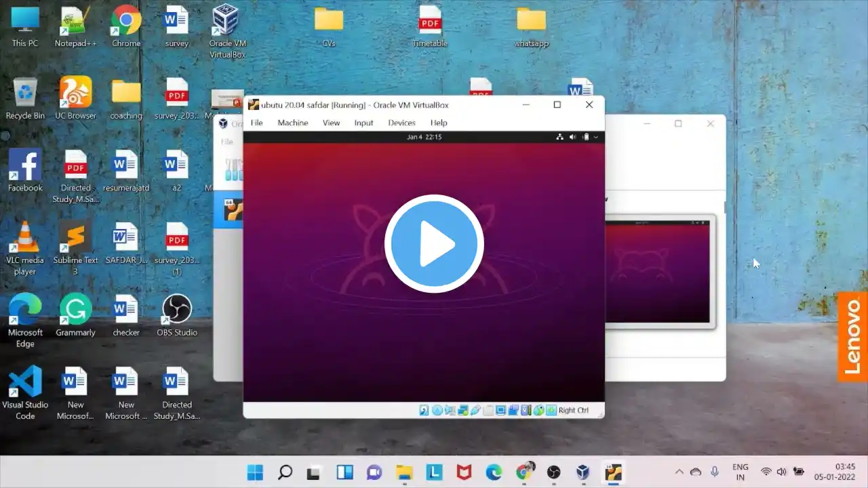Click the display indicator in VM status bar

pos(500,410)
